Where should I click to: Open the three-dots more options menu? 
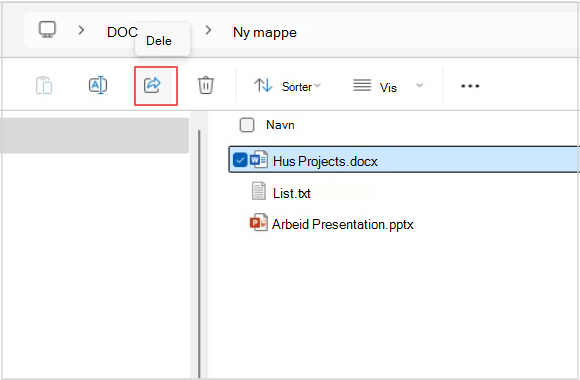click(470, 86)
